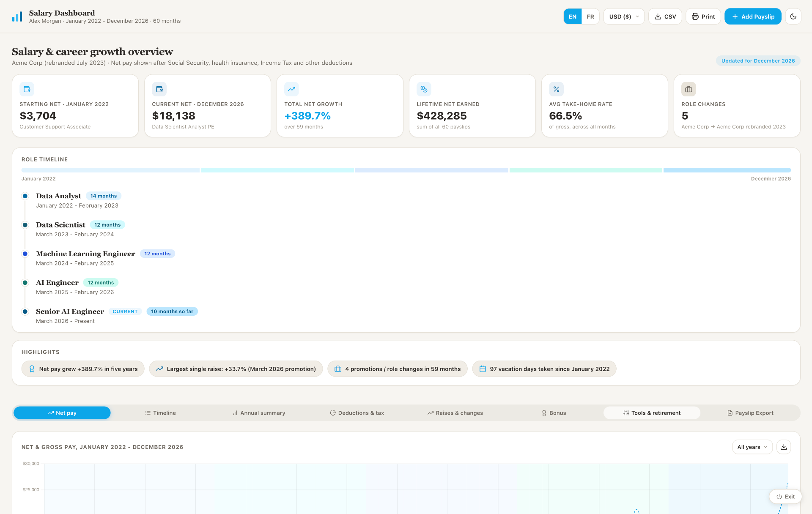This screenshot has width=812, height=514.
Task: Click the 97 vacation days taken highlight chip
Action: coord(544,369)
